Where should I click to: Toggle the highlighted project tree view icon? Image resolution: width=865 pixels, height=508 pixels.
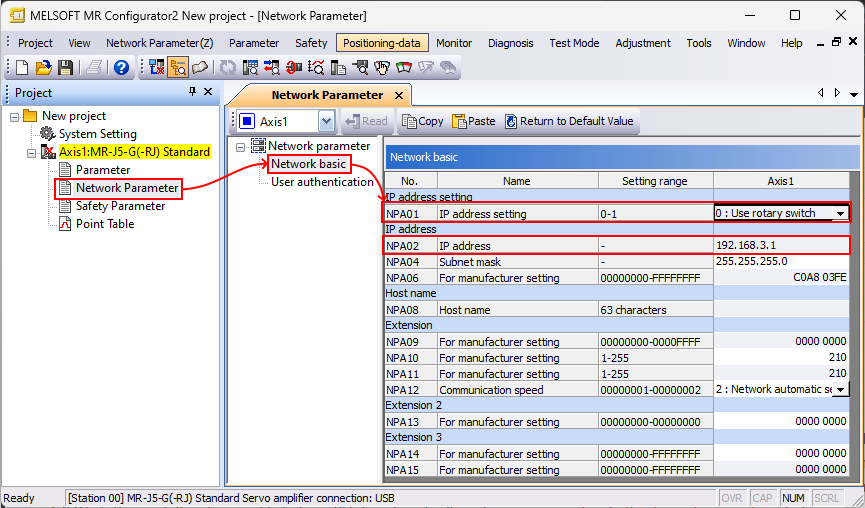(x=178, y=67)
